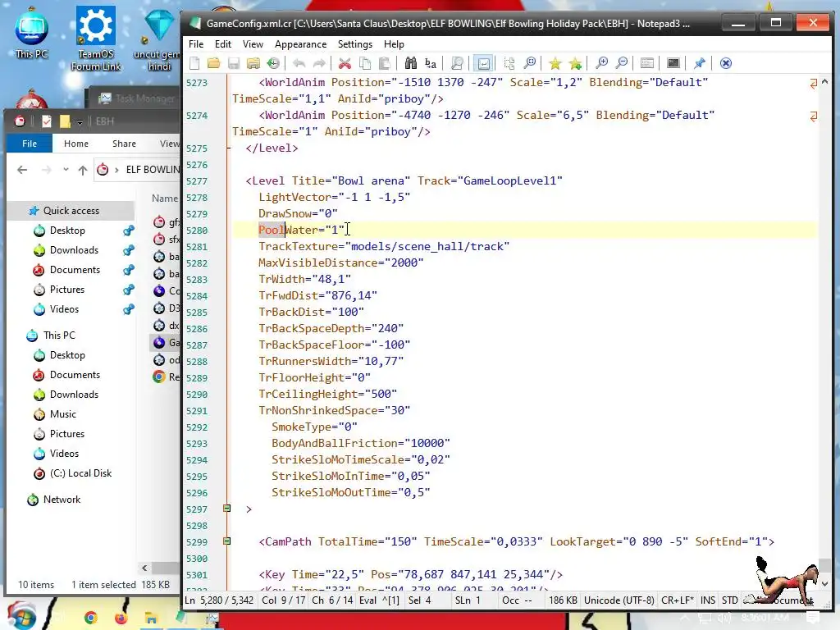Screen dimensions: 840x630
Task: Open the This PC desktop icon
Action: pyautogui.click(x=32, y=33)
